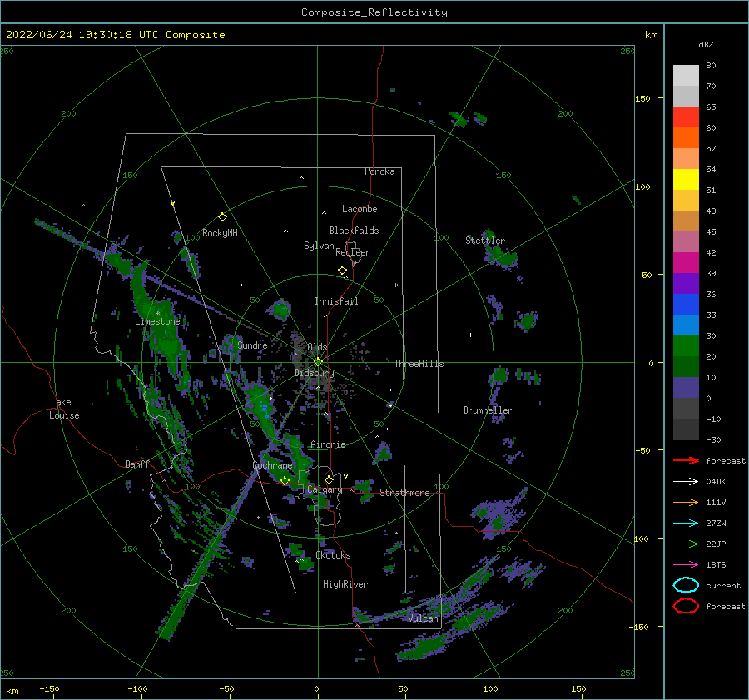
Task: Click the 51 dBZ yellow color swatch
Action: pyautogui.click(x=686, y=179)
